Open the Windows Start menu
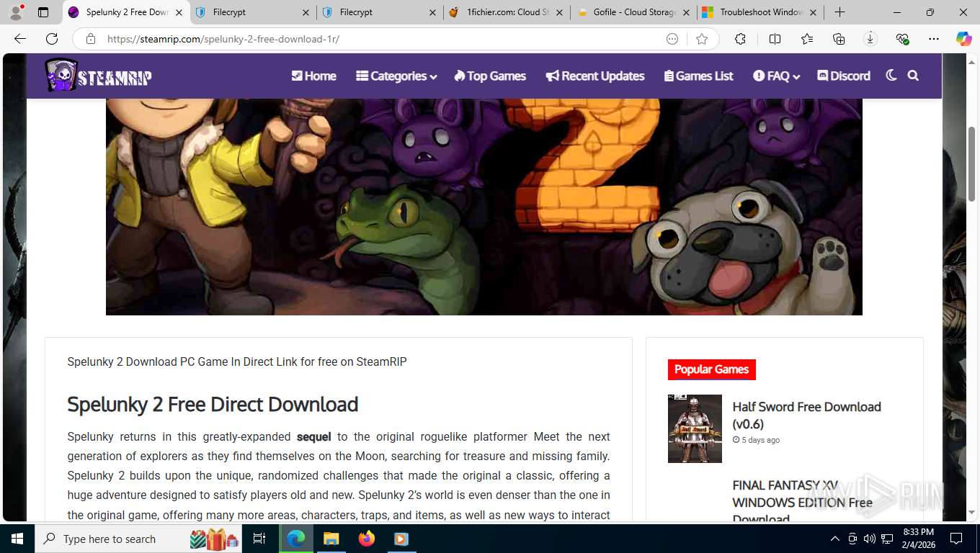 point(17,539)
